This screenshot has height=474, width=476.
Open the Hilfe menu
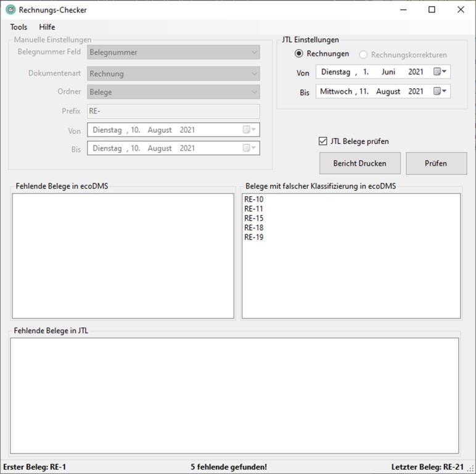(47, 27)
